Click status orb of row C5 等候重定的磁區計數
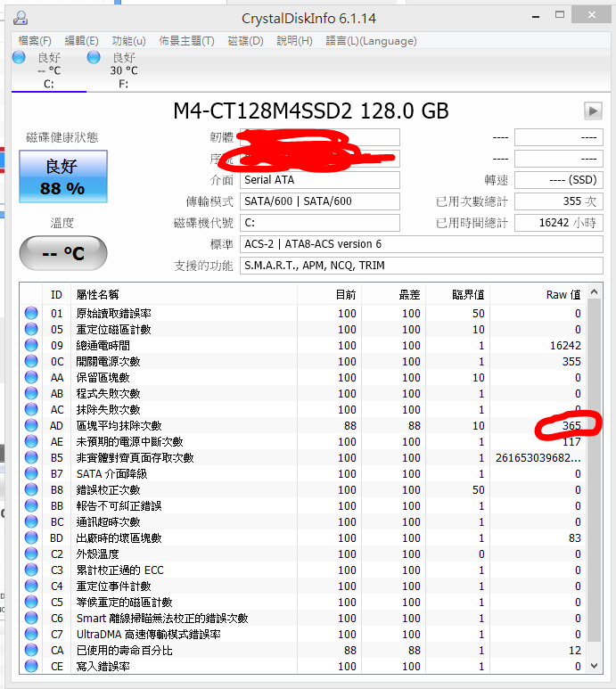The image size is (616, 689). tap(31, 602)
